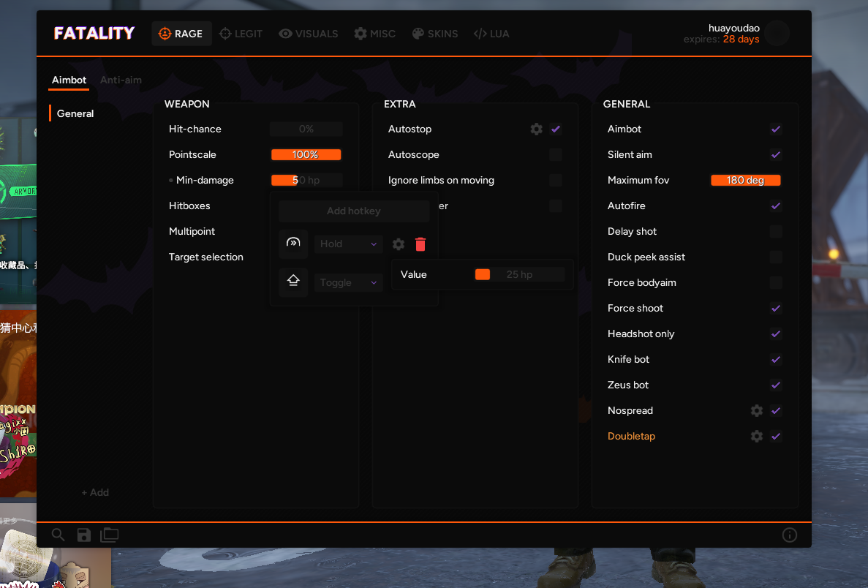This screenshot has height=588, width=868.
Task: Open Nospread settings gear
Action: [x=757, y=410]
